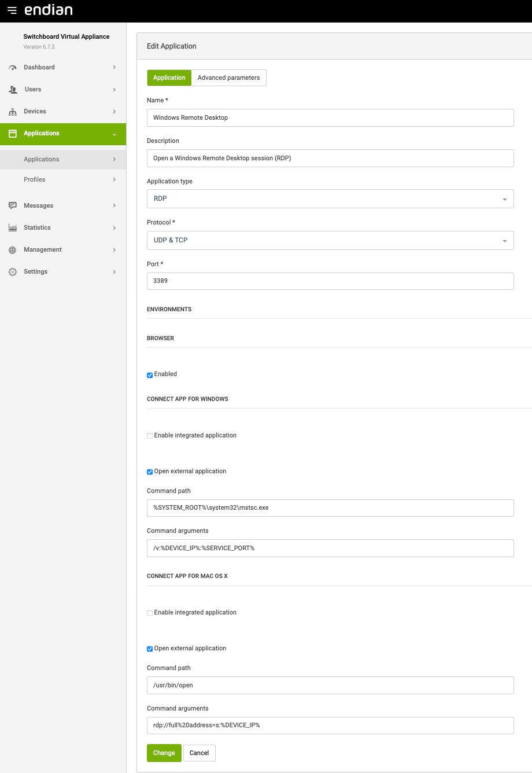
Task: Uncheck the Browser Enabled checkbox
Action: click(x=150, y=375)
